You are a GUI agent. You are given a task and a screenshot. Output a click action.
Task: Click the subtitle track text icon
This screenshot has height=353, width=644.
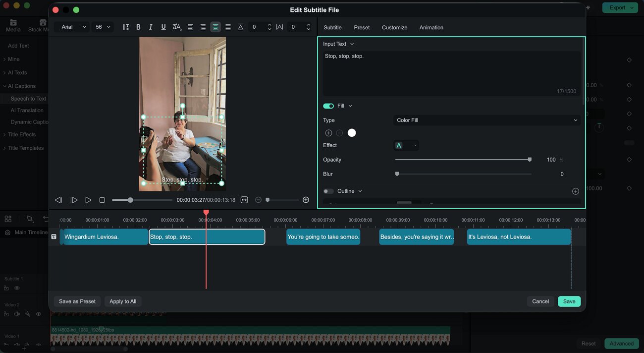(54, 237)
